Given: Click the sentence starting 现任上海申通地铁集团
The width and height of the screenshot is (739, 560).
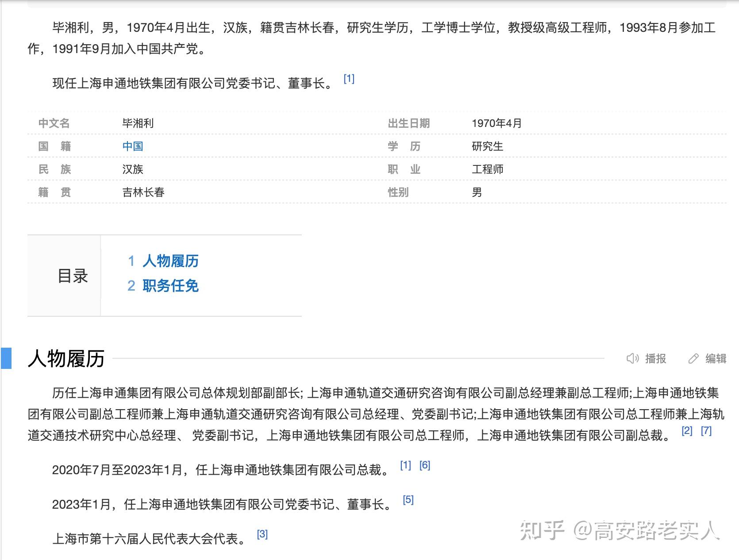Looking at the screenshot, I should pos(193,83).
